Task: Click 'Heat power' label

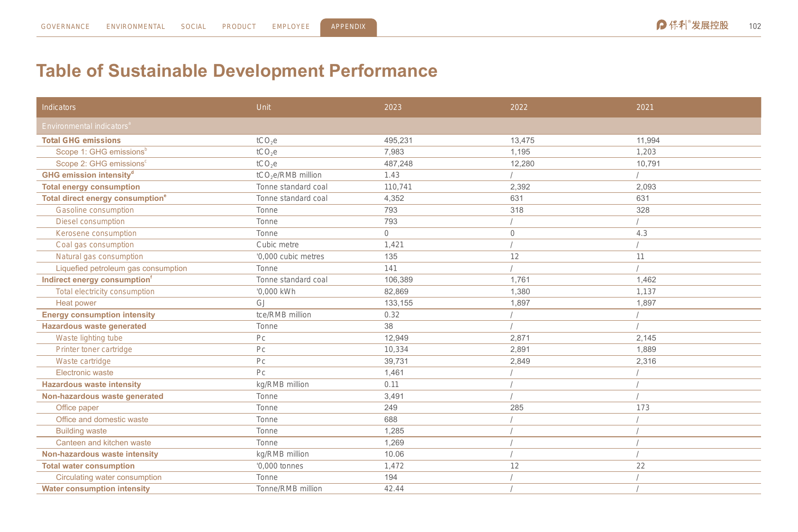Action: tap(76, 303)
